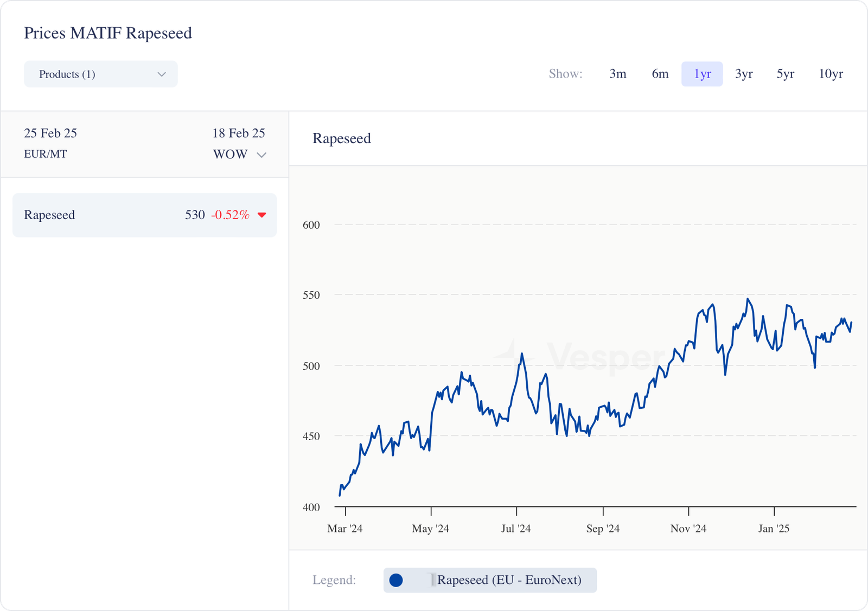Select the 3m time range
This screenshot has width=868, height=611.
tap(617, 74)
